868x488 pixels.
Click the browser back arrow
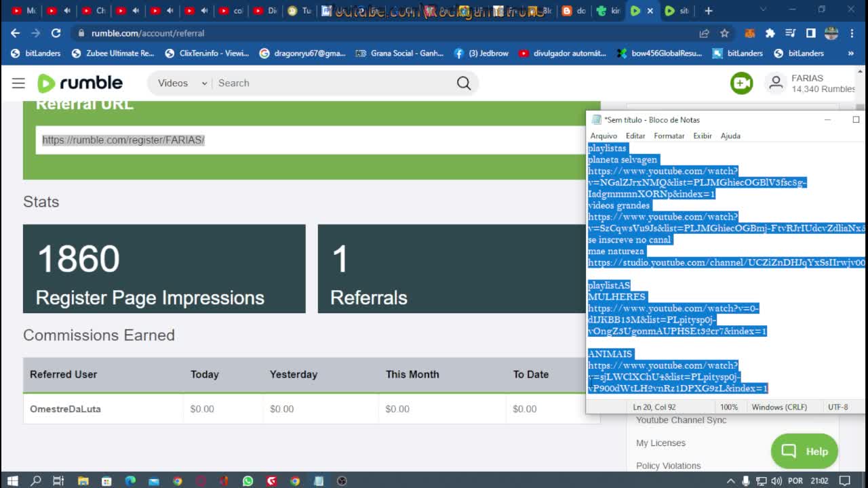tap(16, 33)
